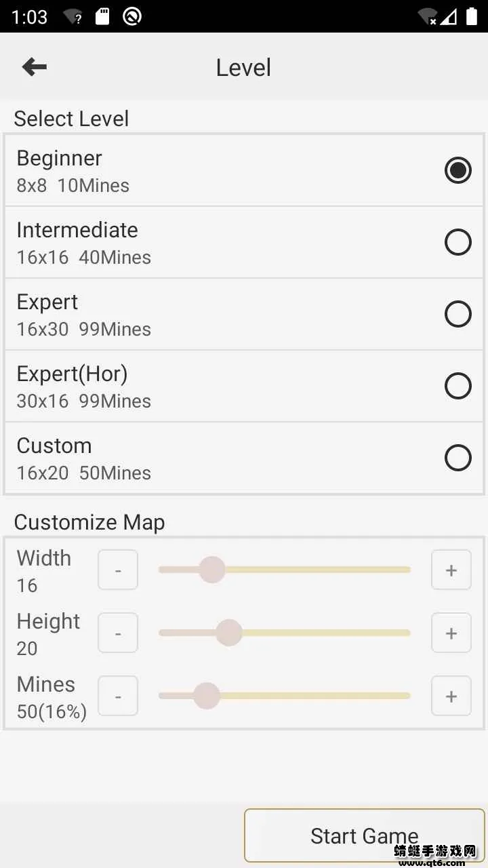Tap the Intermediate 16x16 40Mines row

click(x=203, y=243)
